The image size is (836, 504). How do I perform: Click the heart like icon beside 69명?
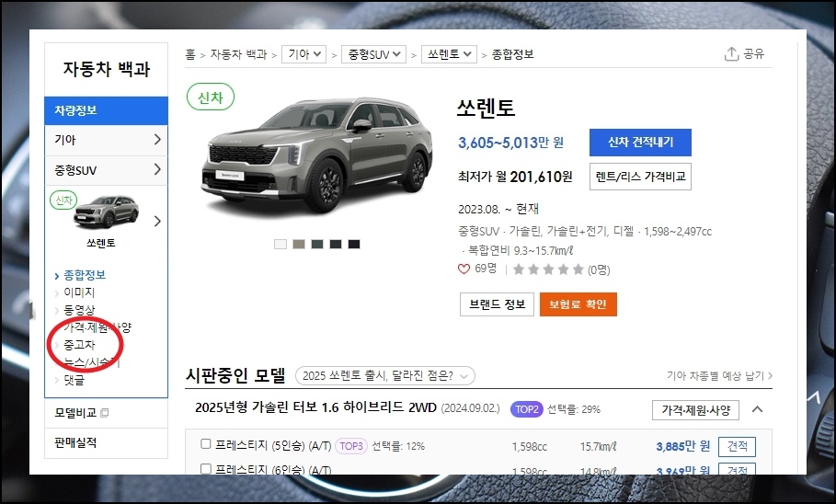pos(464,269)
